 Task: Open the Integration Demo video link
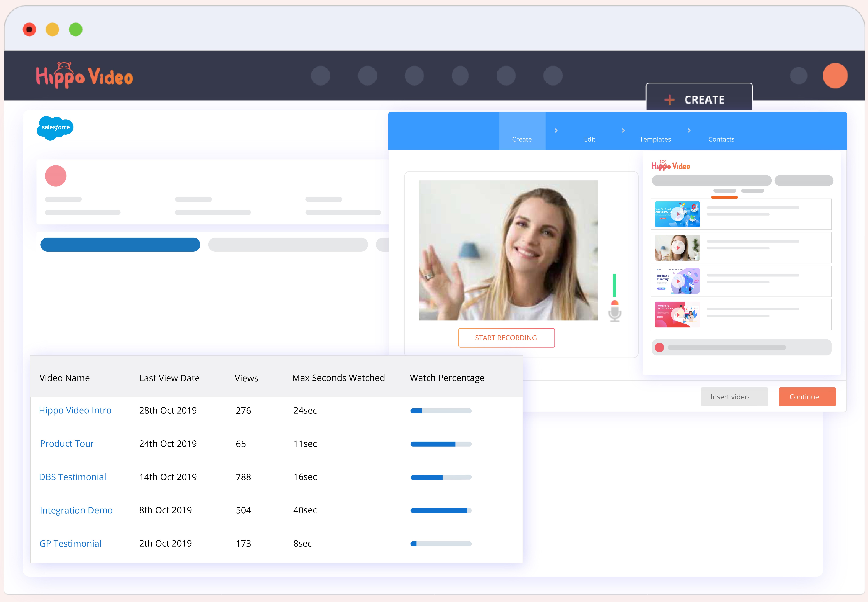(x=76, y=510)
